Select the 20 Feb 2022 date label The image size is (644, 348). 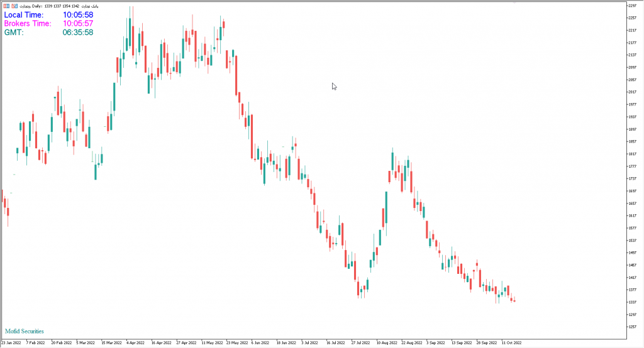pyautogui.click(x=61, y=343)
